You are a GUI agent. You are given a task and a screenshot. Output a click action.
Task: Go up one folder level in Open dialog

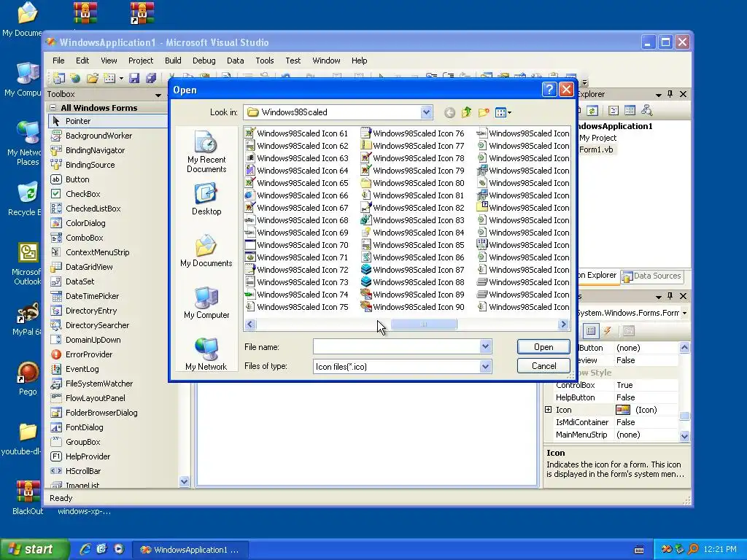click(466, 112)
